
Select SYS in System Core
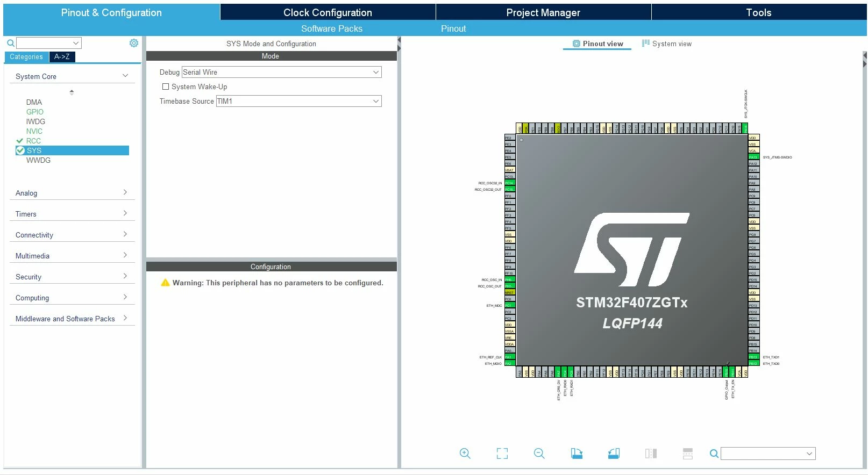pyautogui.click(x=72, y=150)
